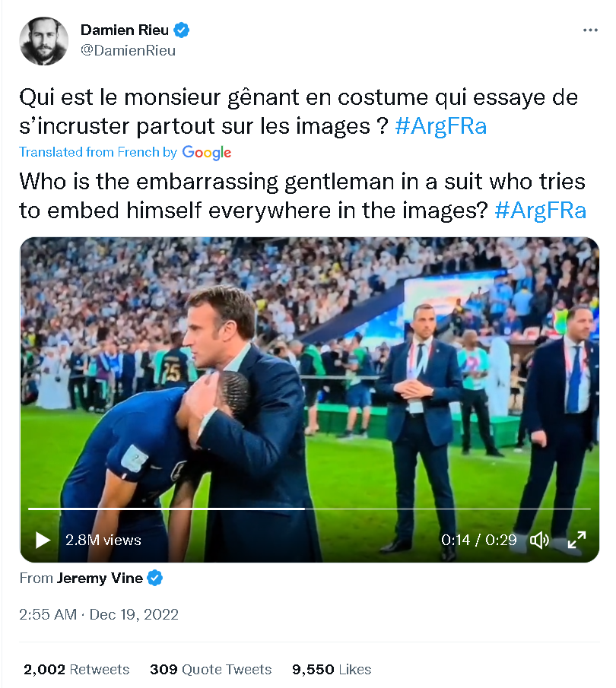The width and height of the screenshot is (616, 688).
Task: Click the #ArgFRa hashtag in translated text
Action: click(x=540, y=210)
